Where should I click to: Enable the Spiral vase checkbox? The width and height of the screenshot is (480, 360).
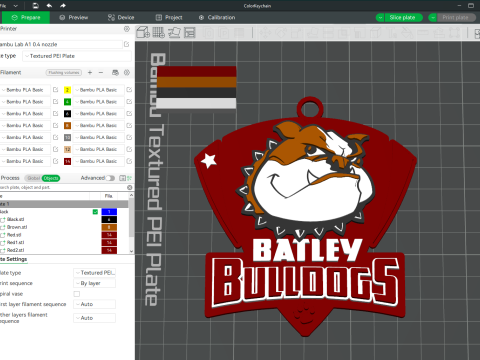[x=77, y=294]
